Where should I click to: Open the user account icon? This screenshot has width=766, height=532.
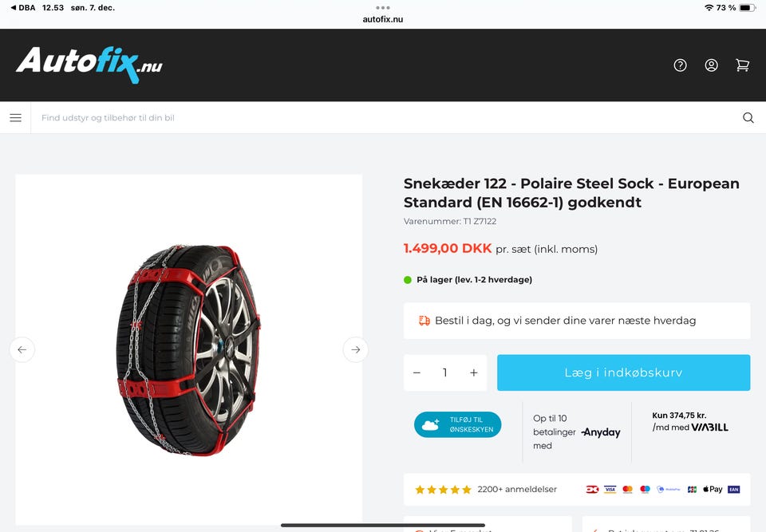(711, 65)
